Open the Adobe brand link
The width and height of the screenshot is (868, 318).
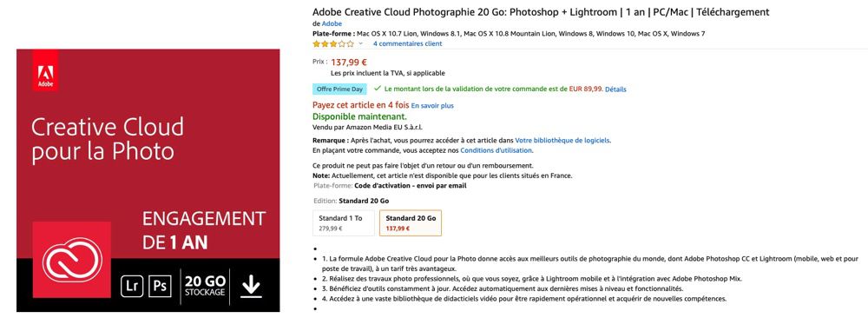(332, 23)
